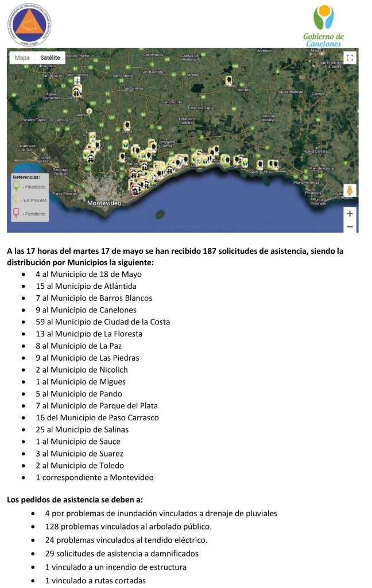The height and width of the screenshot is (588, 372).
Task: Select line '7 al Municipio de Barros Blancos'
Action: (94, 298)
